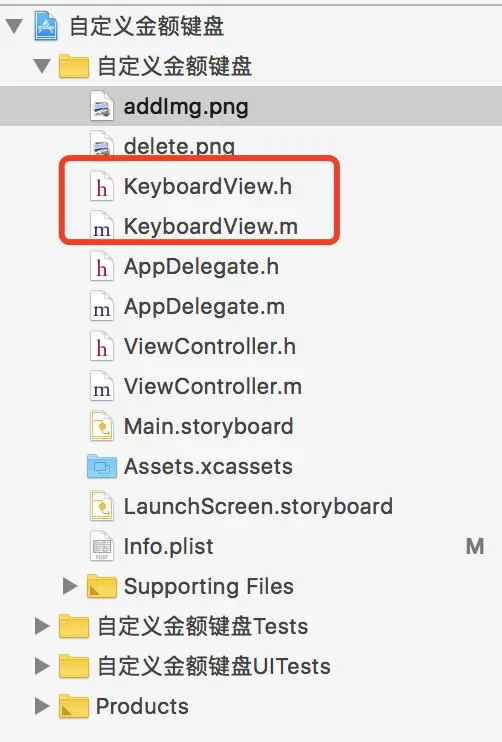Open ViewController.m file
Viewport: 502px width, 742px height.
(212, 387)
